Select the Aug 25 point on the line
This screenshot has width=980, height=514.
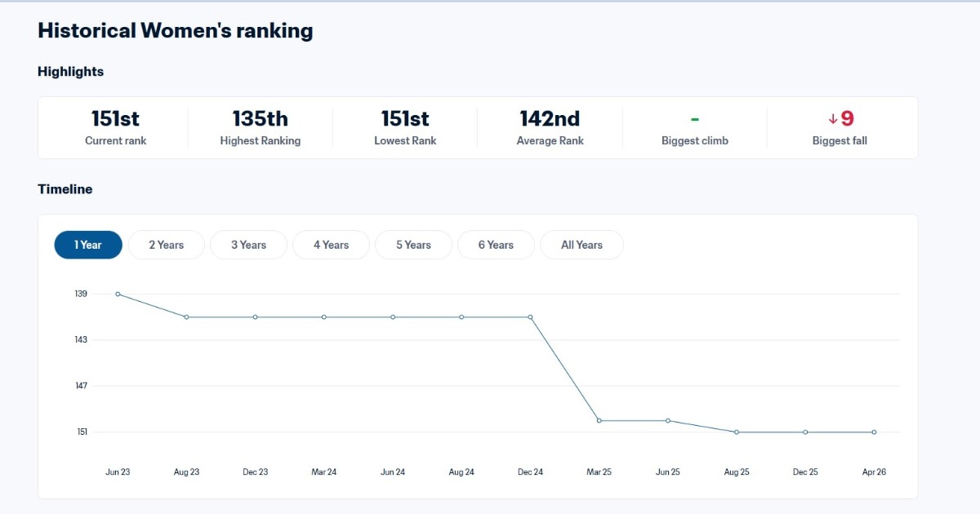point(737,432)
